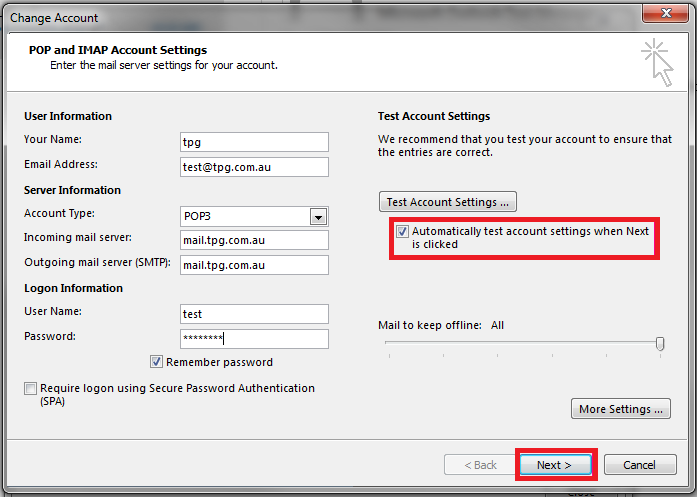The height and width of the screenshot is (497, 697).
Task: Uncheck the Remember password checkbox
Action: pyautogui.click(x=156, y=362)
